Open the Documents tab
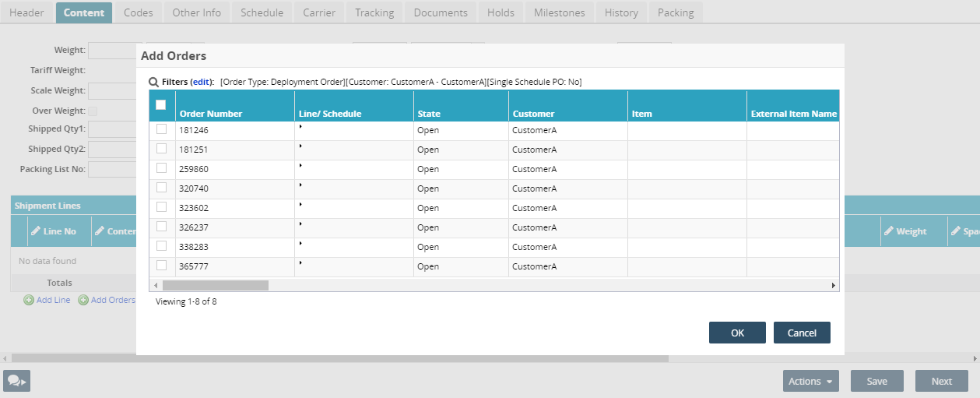 click(441, 12)
